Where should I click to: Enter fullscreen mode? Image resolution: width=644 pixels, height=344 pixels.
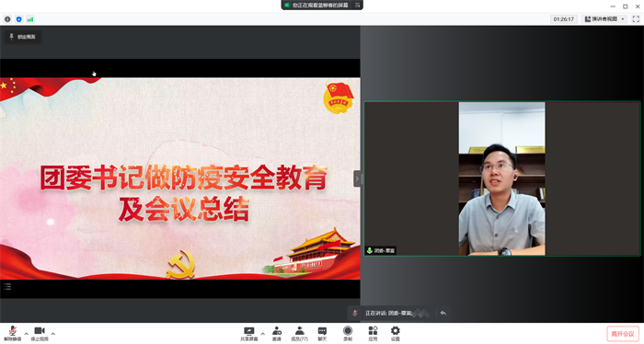coord(636,19)
